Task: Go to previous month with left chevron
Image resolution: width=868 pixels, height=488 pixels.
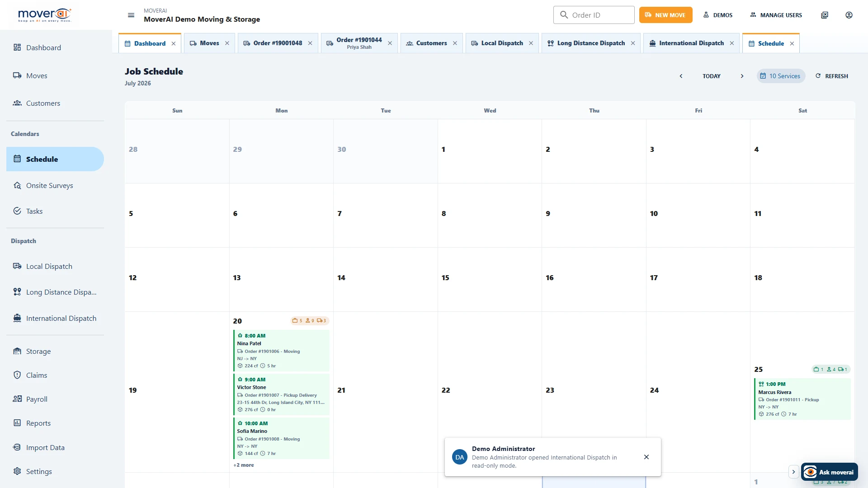Action: coord(681,76)
